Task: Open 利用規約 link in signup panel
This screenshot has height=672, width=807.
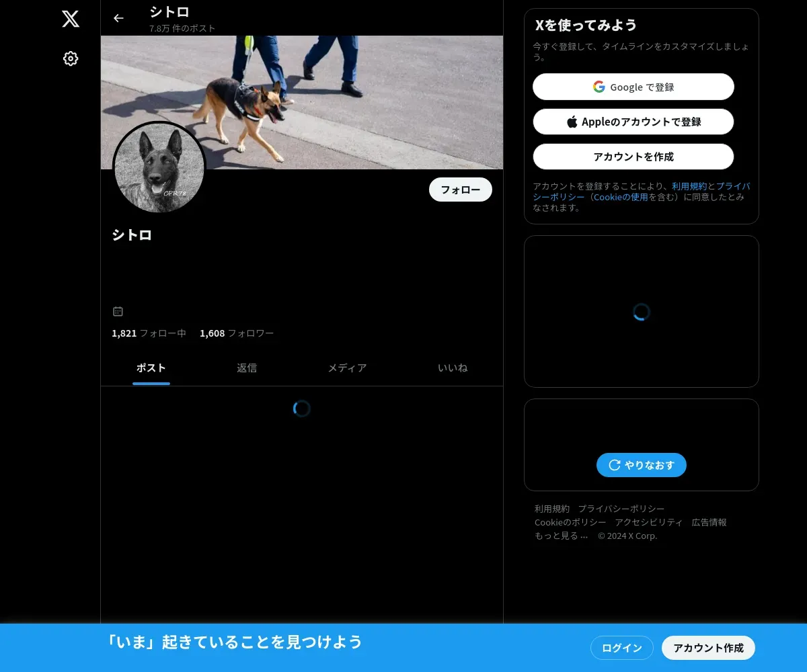Action: [689, 186]
